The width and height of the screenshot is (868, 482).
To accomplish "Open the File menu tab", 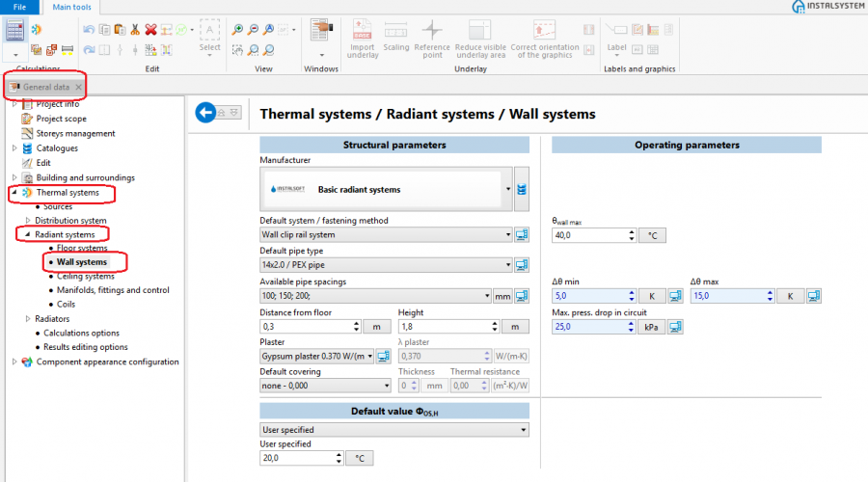I will (19, 7).
